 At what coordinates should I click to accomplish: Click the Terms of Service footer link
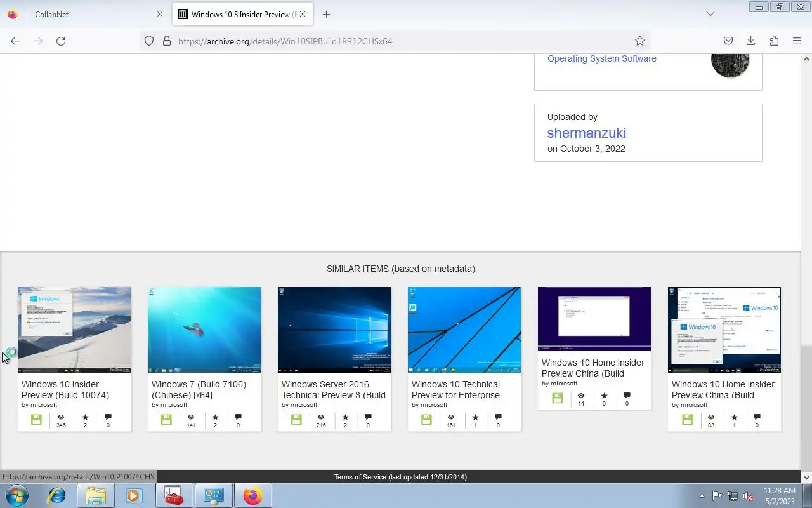coord(400,477)
